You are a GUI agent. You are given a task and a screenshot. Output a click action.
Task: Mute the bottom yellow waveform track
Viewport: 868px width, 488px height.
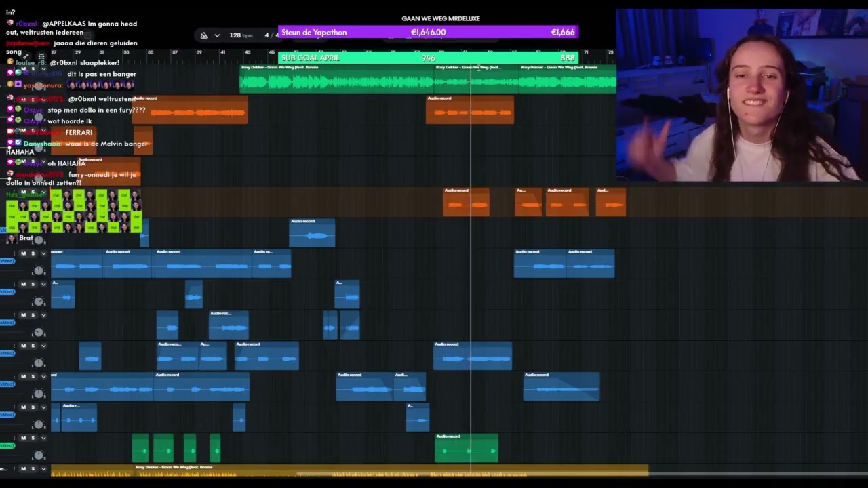23,469
